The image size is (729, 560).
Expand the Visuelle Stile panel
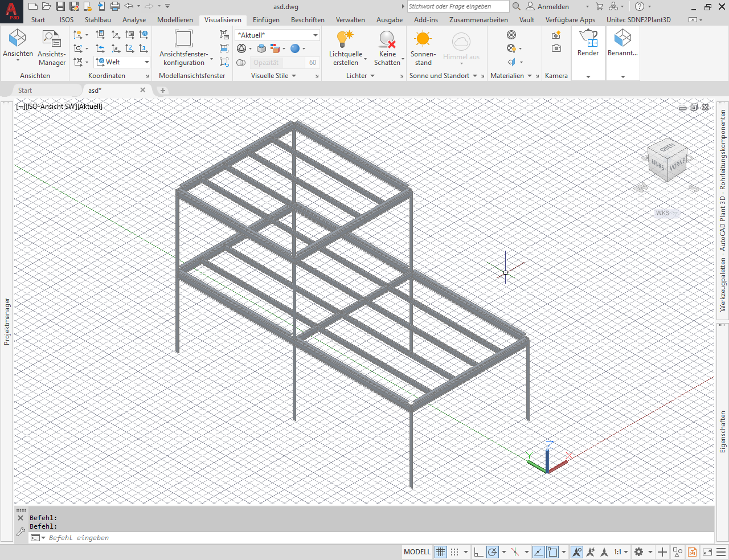pyautogui.click(x=273, y=76)
